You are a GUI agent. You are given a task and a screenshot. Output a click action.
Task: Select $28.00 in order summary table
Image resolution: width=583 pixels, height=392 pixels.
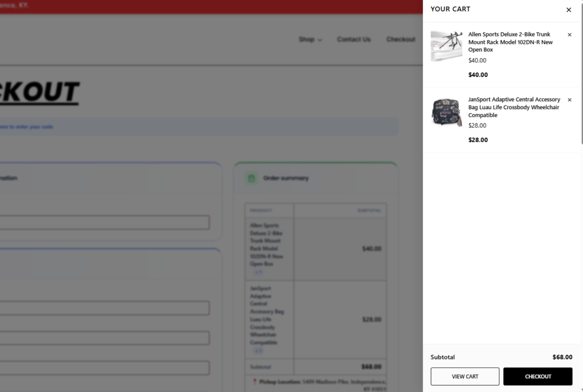click(x=371, y=320)
